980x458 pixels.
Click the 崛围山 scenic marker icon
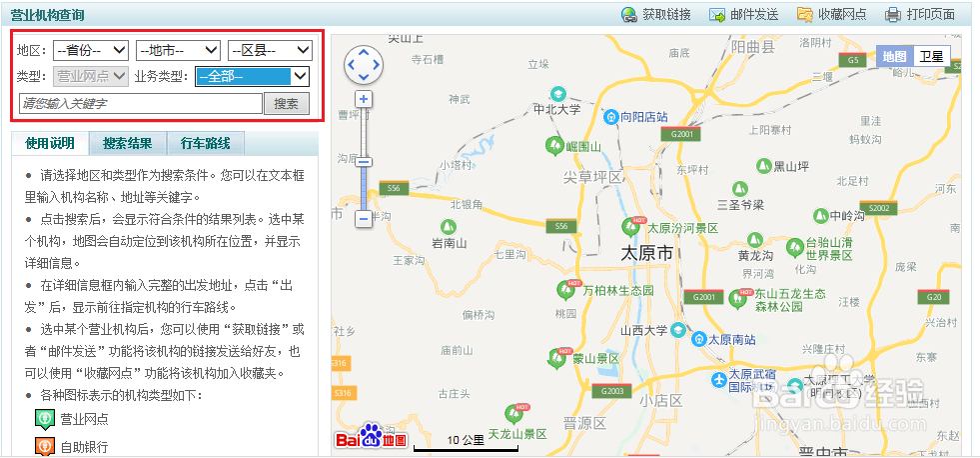coord(554,146)
